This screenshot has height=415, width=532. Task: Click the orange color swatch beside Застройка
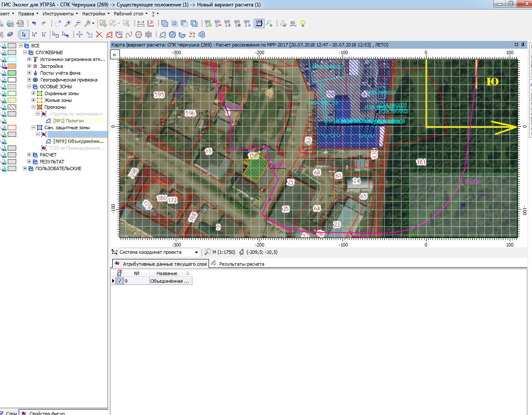pos(12,66)
